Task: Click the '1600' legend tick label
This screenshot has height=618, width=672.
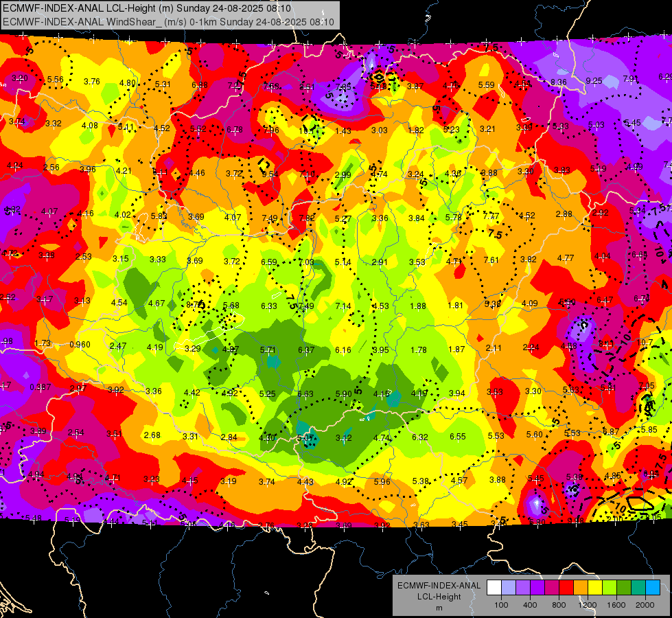Action: 616,605
